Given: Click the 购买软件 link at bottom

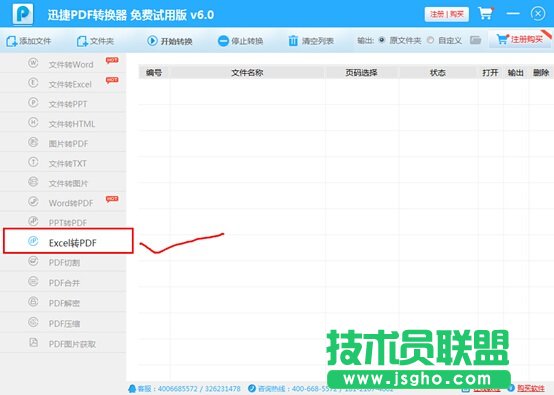Looking at the screenshot, I should pos(531,389).
